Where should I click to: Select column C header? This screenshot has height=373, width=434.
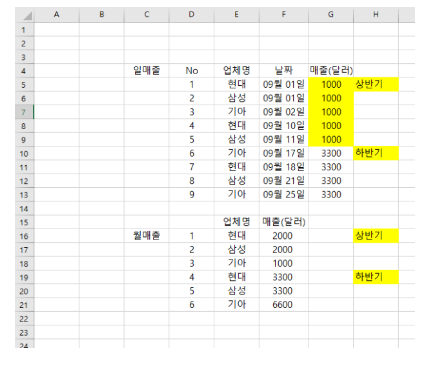(x=147, y=15)
